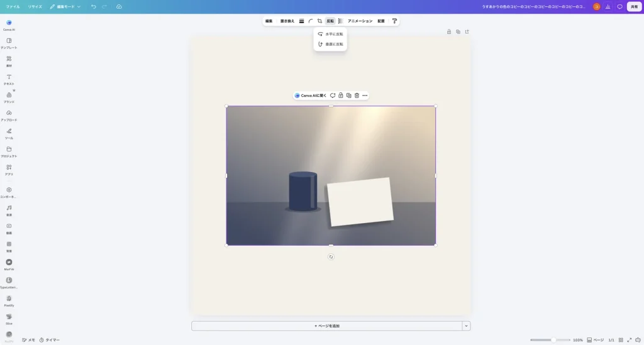644x345 pixels.
Task: Click the copy style paint roller icon
Action: [394, 21]
